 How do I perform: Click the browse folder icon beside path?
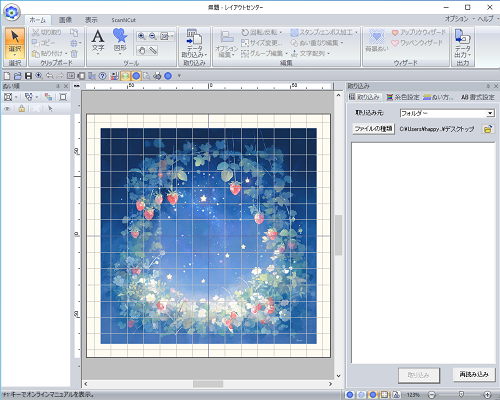pos(488,129)
